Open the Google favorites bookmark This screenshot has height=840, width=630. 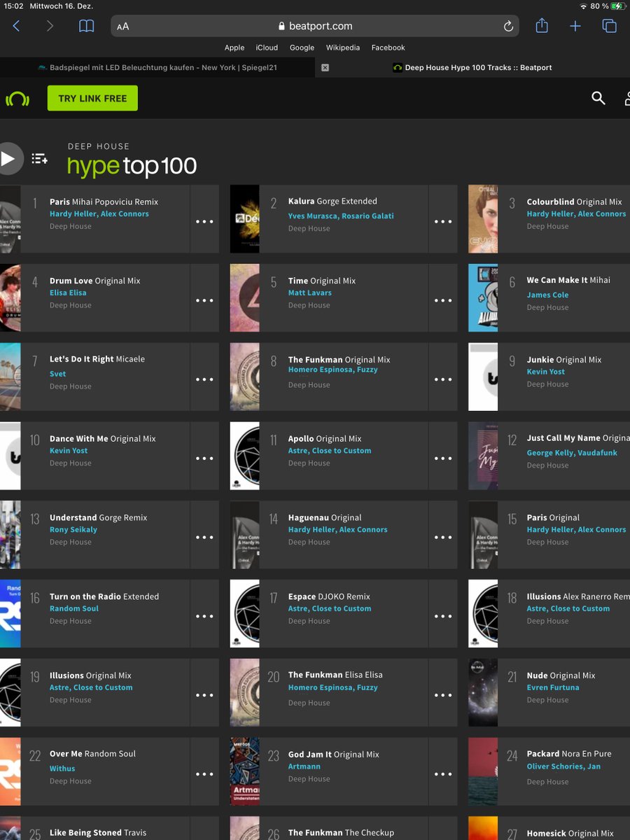pyautogui.click(x=302, y=48)
